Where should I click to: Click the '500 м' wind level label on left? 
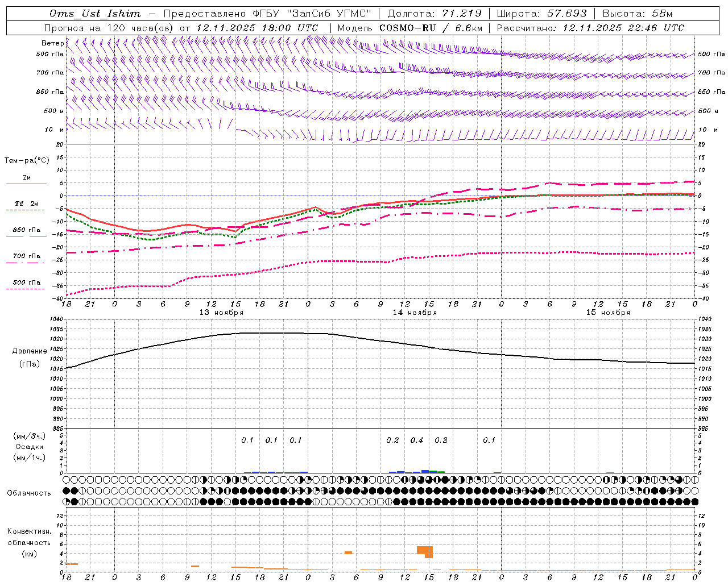(54, 111)
